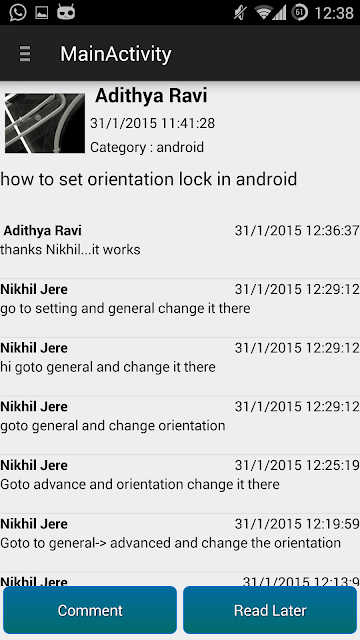The image size is (360, 640).
Task: Tap the WhatsApp notification icon
Action: point(18,12)
